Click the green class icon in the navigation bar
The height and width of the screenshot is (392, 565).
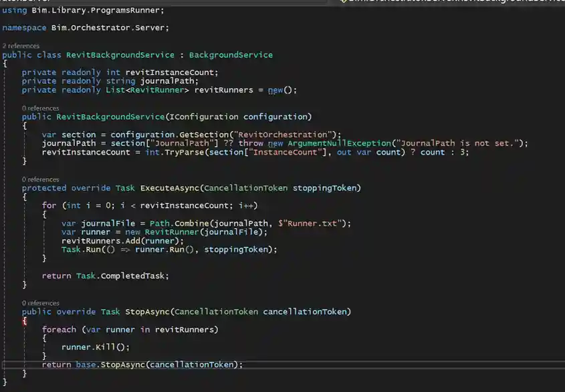(x=342, y=3)
